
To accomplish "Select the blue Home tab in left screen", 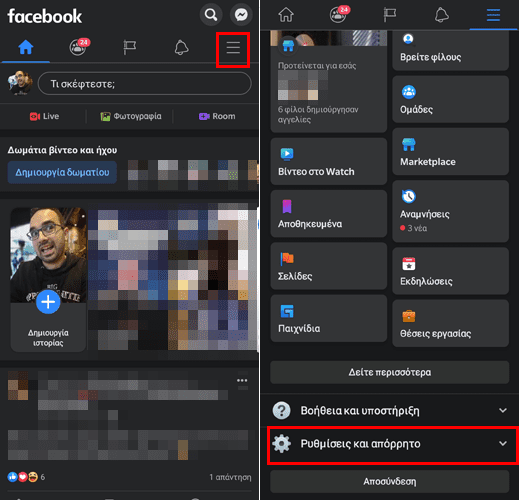I will pyautogui.click(x=26, y=47).
